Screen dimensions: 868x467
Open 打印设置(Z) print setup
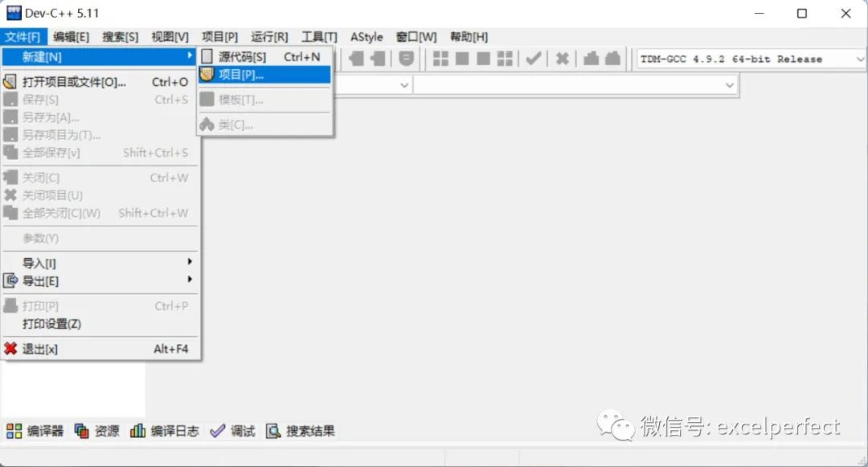(x=100, y=324)
